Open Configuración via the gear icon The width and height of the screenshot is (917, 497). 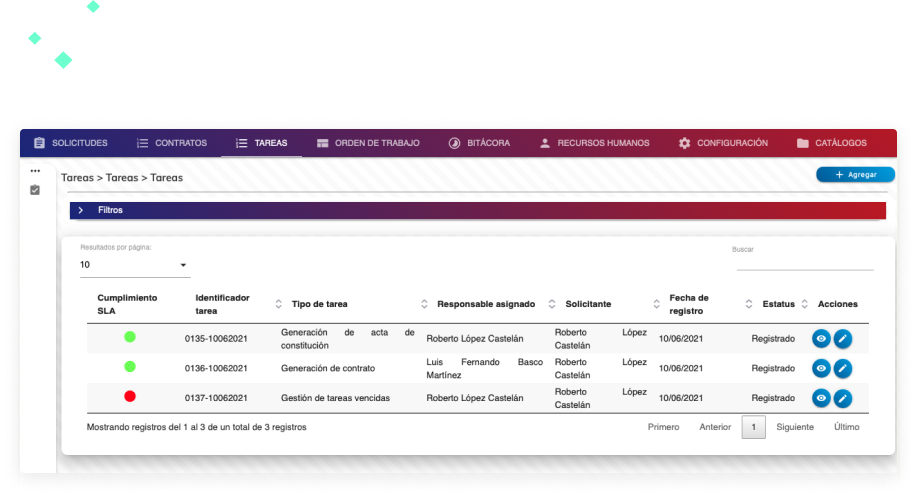click(685, 143)
